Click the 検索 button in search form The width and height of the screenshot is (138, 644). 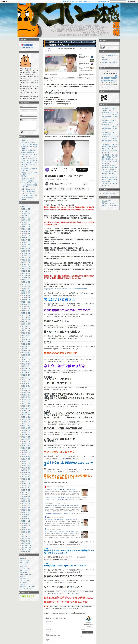[x=102, y=47]
